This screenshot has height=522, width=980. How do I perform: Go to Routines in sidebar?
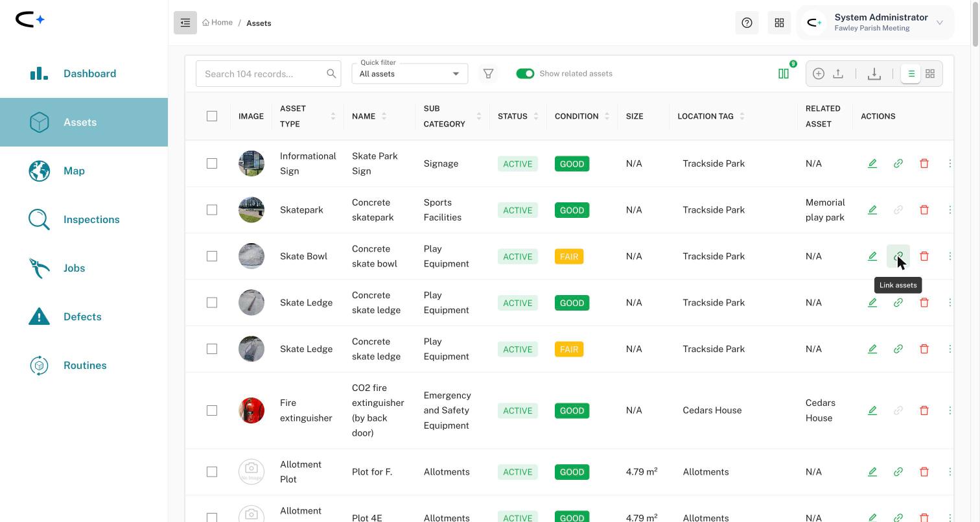84,365
